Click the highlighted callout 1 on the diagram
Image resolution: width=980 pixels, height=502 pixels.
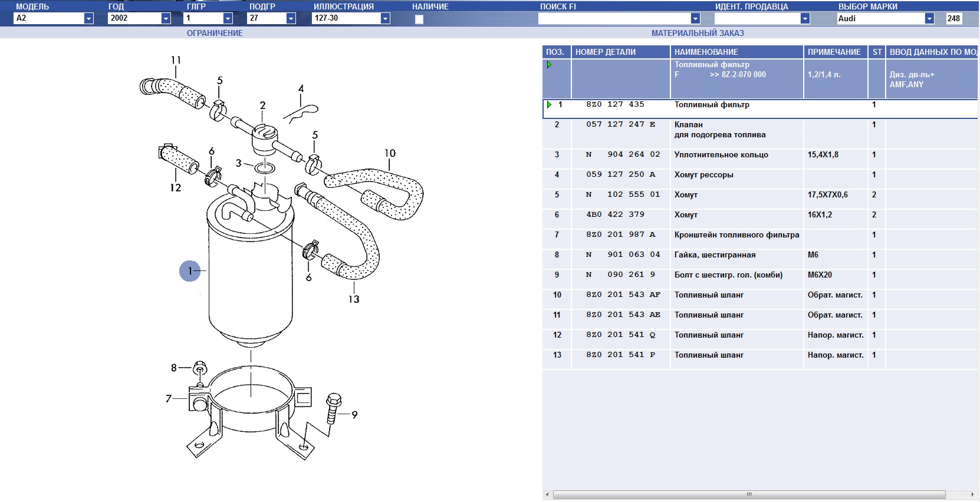190,271
